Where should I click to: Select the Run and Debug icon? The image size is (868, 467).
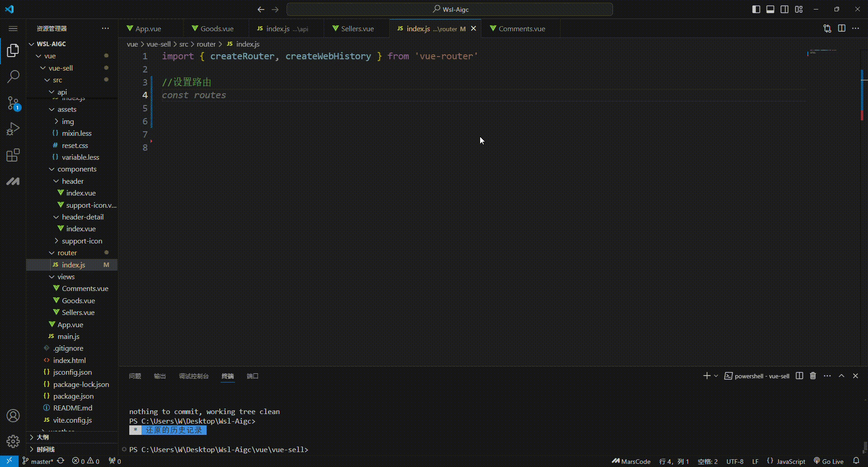tap(13, 129)
